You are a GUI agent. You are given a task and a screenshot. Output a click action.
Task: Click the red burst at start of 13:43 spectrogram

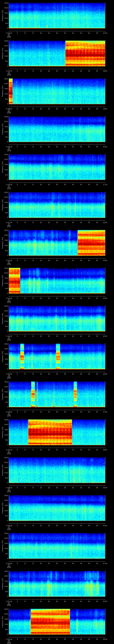coord(14,280)
